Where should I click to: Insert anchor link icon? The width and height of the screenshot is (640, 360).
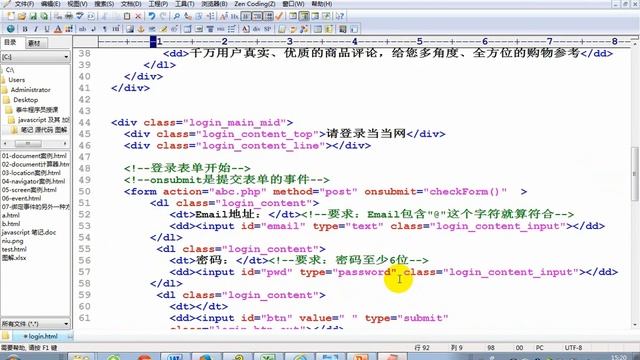pyautogui.click(x=141, y=29)
